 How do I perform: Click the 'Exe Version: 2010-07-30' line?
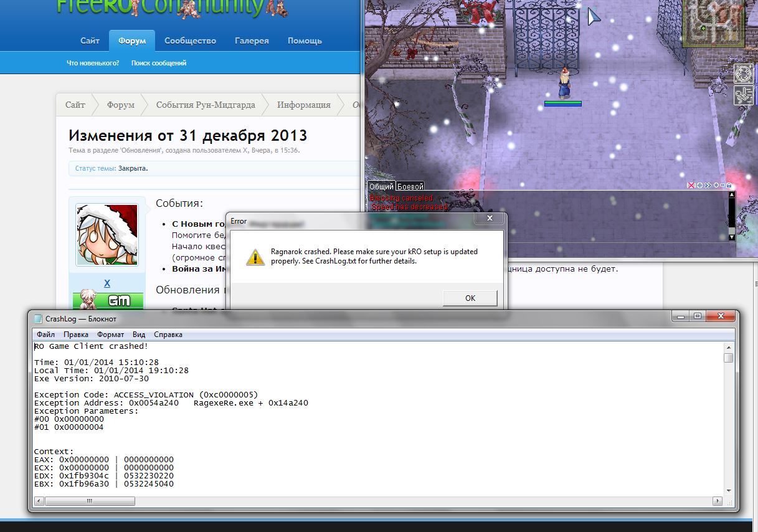point(91,379)
